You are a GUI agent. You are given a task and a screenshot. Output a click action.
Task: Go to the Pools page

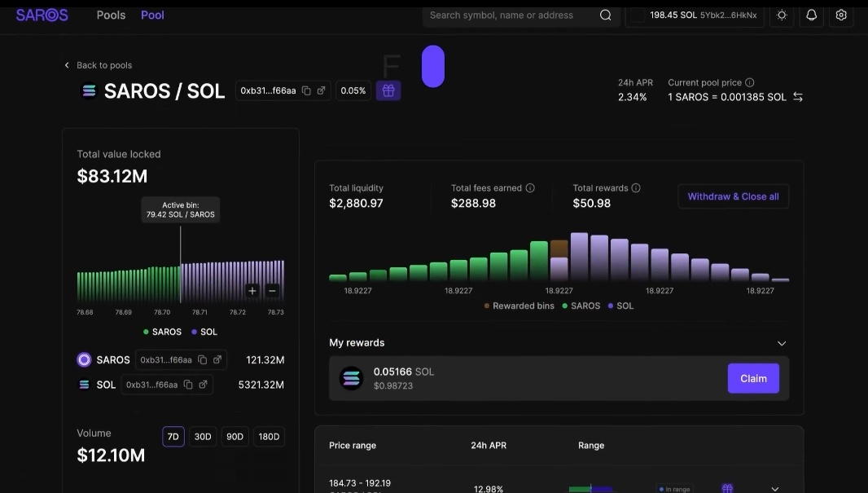click(111, 15)
